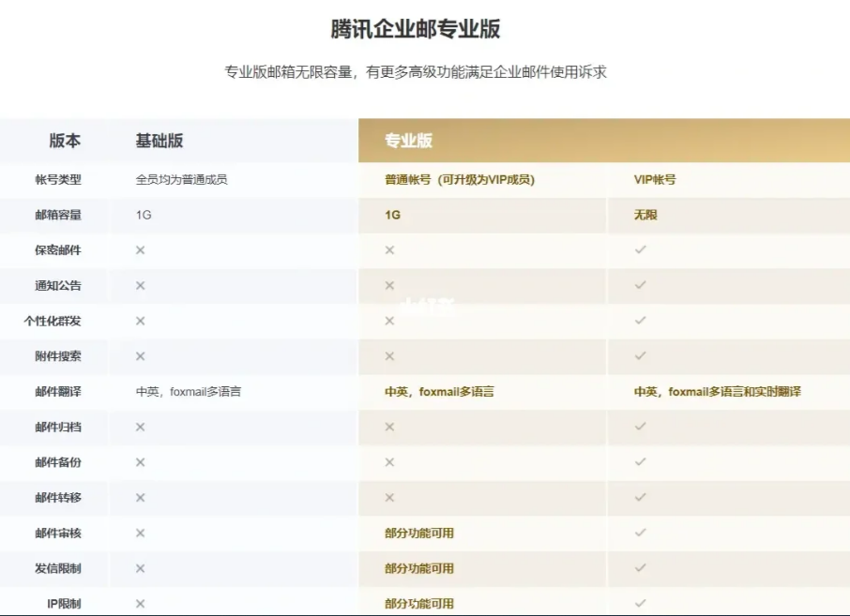850x616 pixels.
Task: Toggle the 附件搜索 checkmark under VIP帐号
Action: 640,355
